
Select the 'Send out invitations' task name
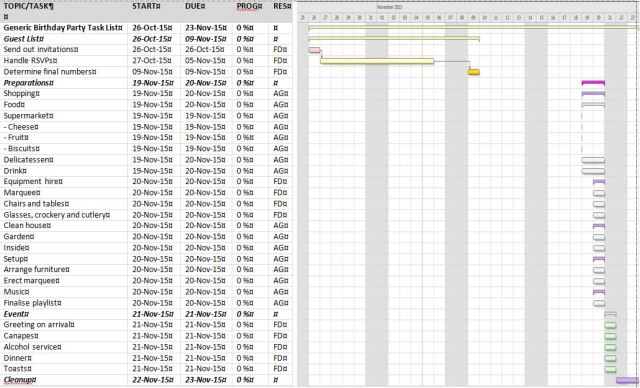pyautogui.click(x=41, y=49)
